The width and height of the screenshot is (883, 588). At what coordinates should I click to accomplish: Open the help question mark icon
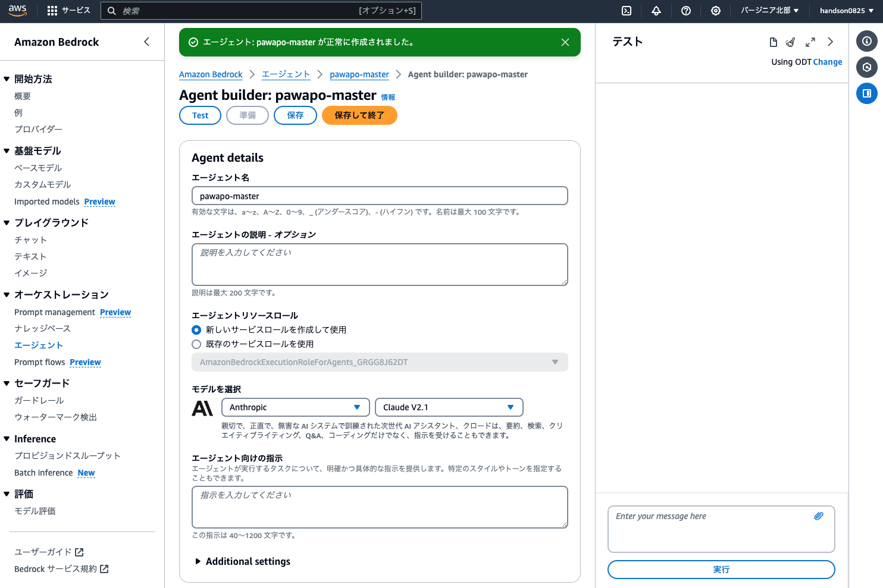(x=686, y=11)
